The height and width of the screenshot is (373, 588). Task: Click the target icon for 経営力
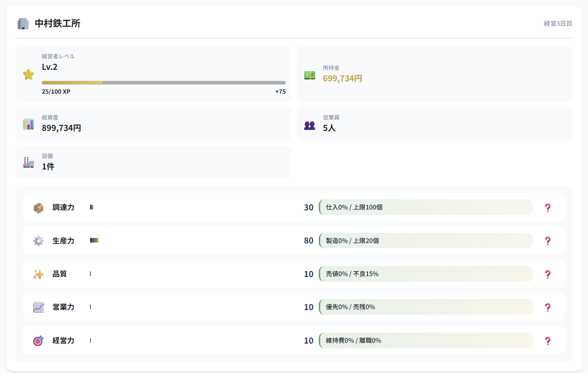click(39, 341)
